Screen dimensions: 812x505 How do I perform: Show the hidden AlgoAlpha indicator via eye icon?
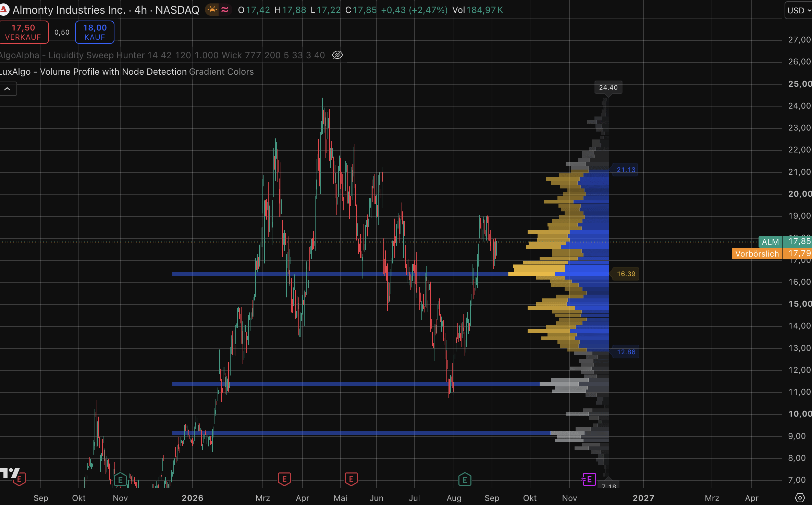point(337,55)
